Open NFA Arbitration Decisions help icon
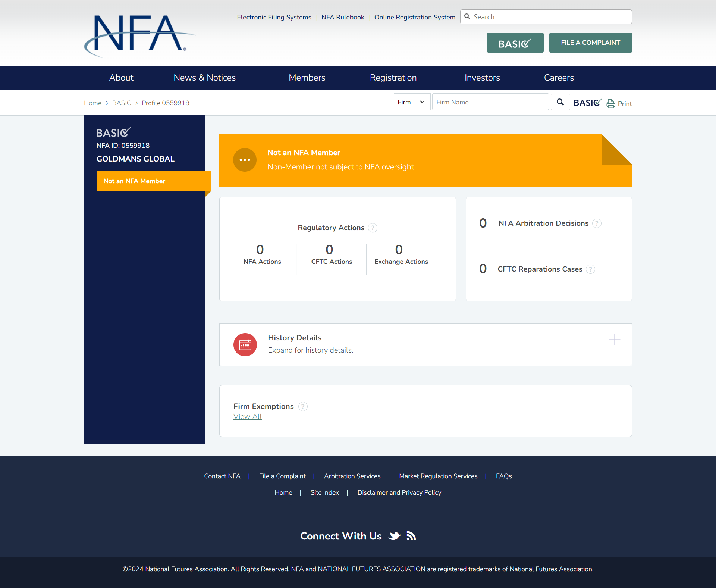This screenshot has width=716, height=588. pyautogui.click(x=597, y=223)
